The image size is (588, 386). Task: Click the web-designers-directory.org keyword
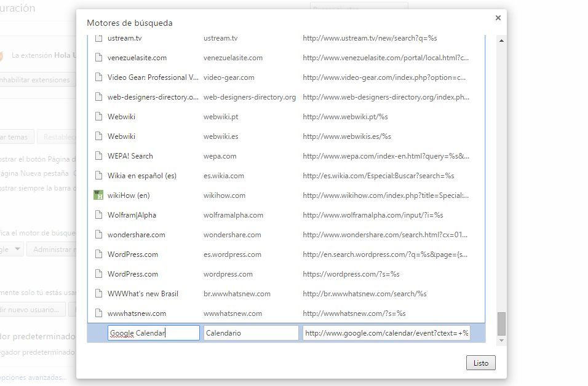250,97
